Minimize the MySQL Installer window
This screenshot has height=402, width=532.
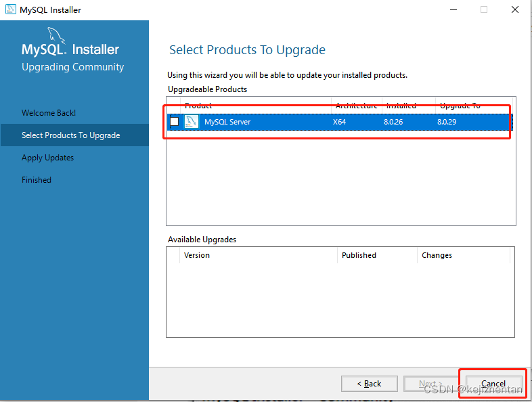(x=453, y=9)
